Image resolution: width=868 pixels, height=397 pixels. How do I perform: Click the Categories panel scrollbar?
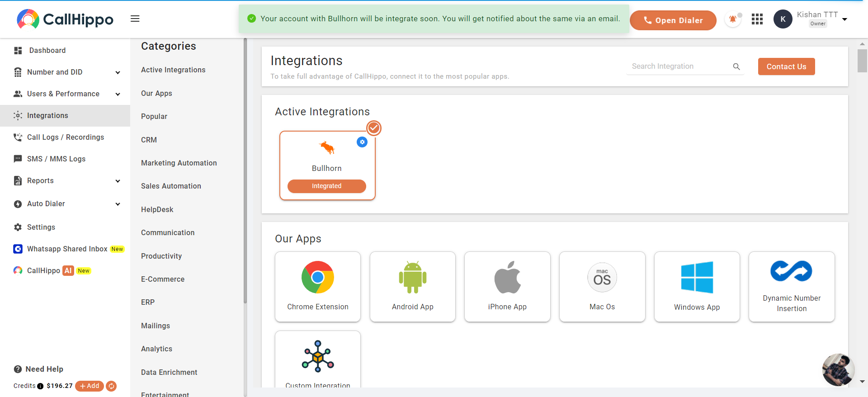point(245,171)
